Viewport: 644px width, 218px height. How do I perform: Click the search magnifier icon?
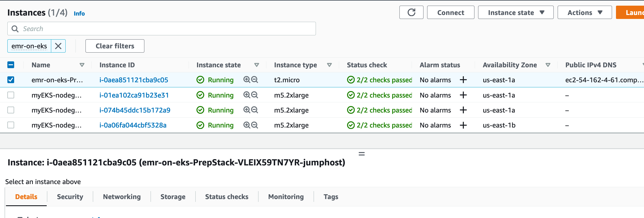click(15, 29)
